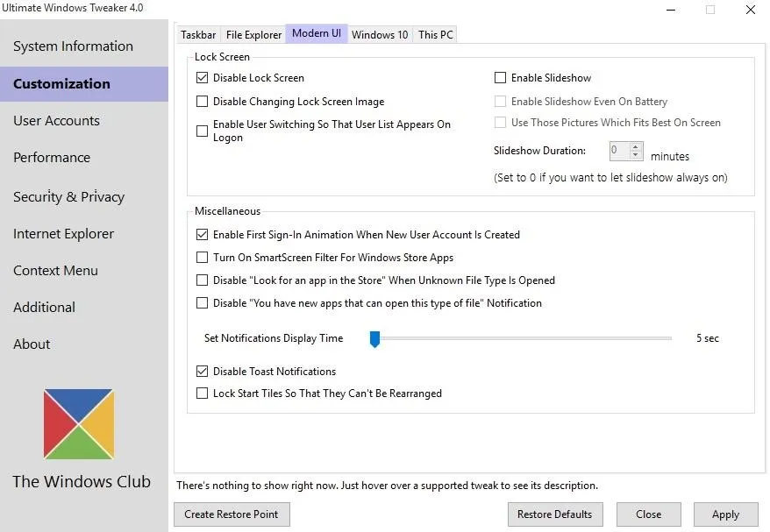Select the Modern UI tab
Image resolution: width=770 pixels, height=532 pixels.
pyautogui.click(x=317, y=33)
